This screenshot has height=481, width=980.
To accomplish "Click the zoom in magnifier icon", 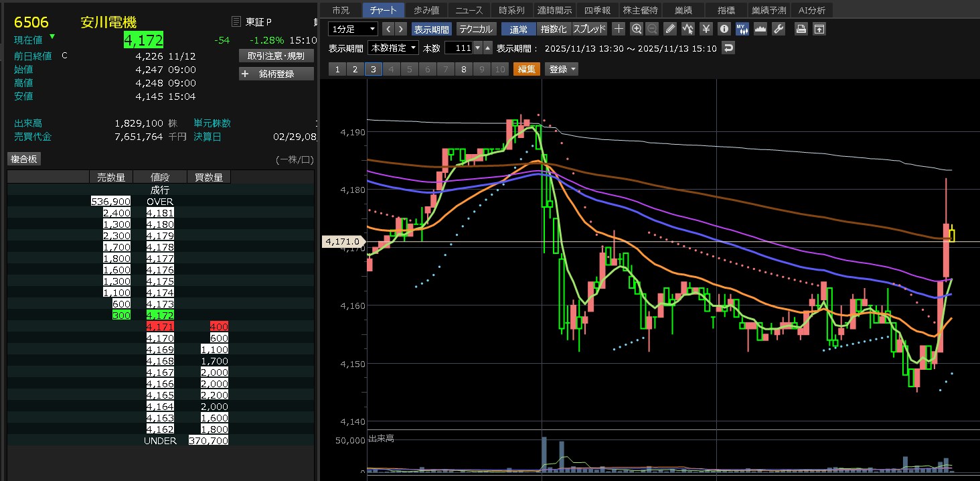I will click(x=636, y=29).
